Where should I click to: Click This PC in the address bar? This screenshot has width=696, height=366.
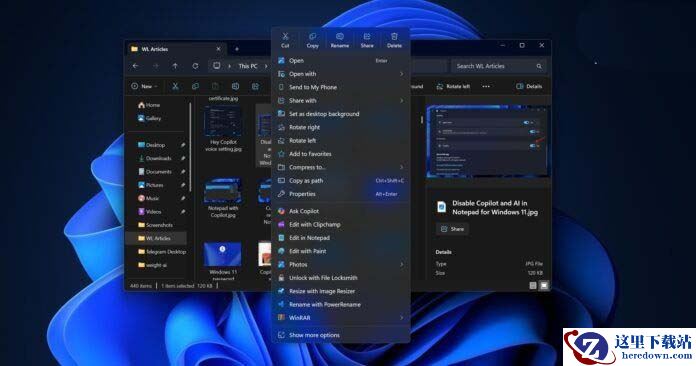[x=248, y=66]
